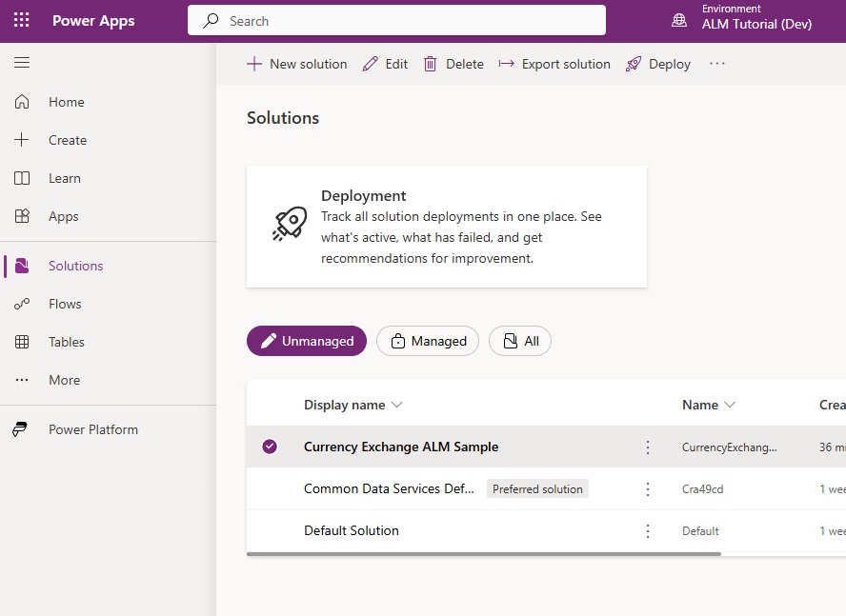The image size is (846, 616).
Task: Click the New solution button label
Action: (x=308, y=64)
